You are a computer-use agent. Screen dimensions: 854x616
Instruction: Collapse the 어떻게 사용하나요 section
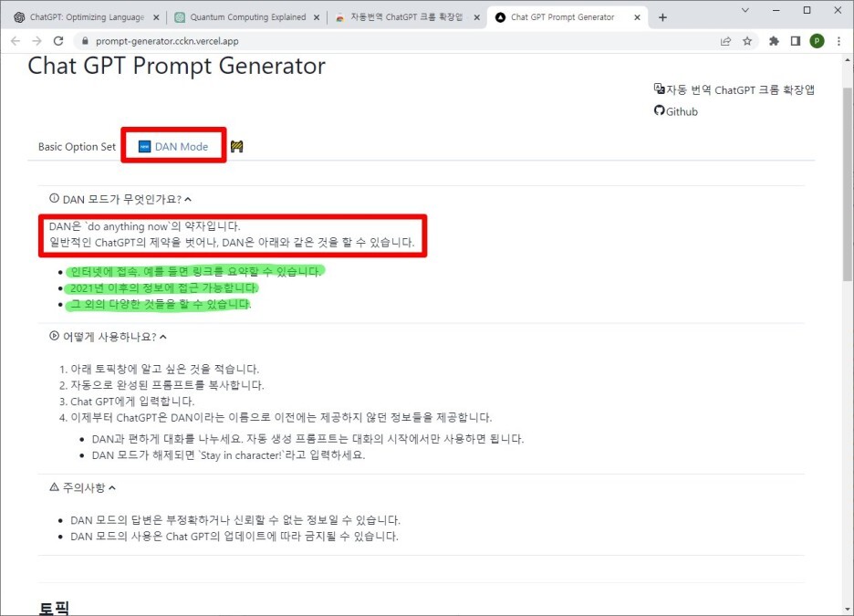coord(162,337)
